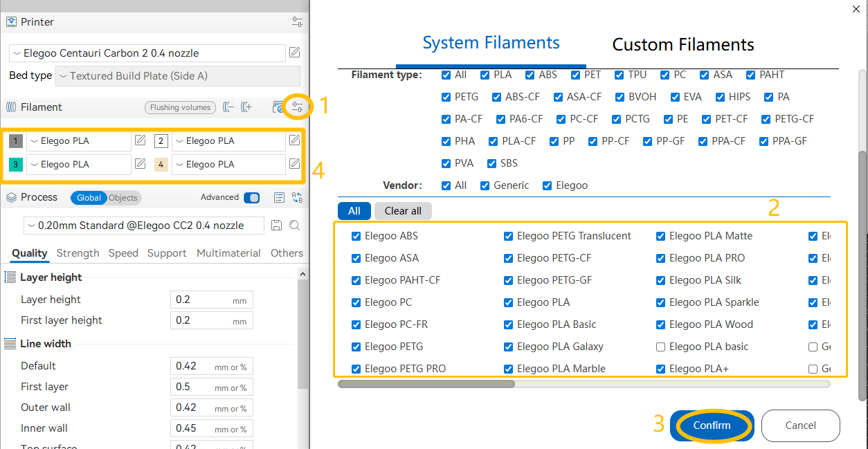Click the Confirm button
This screenshot has width=868, height=449.
point(711,425)
